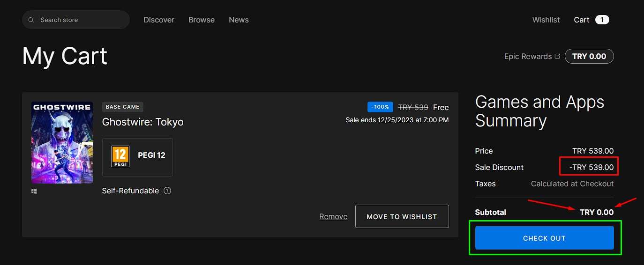Open the Ghostwire: Tokyo game title
Image resolution: width=644 pixels, height=265 pixels.
tap(143, 122)
